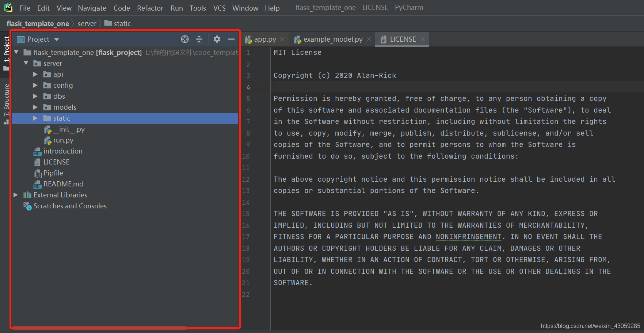644x333 pixels.
Task: Switch to the example_model.py tab
Action: point(333,39)
